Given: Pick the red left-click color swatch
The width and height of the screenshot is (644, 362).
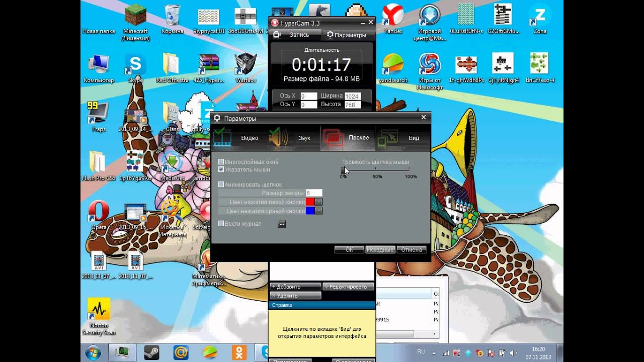Looking at the screenshot, I should 310,202.
